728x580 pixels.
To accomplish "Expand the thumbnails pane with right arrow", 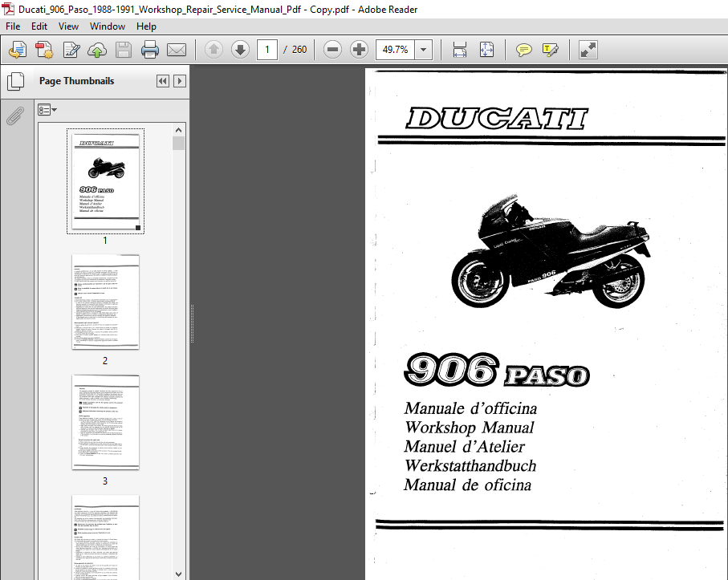I will [180, 81].
